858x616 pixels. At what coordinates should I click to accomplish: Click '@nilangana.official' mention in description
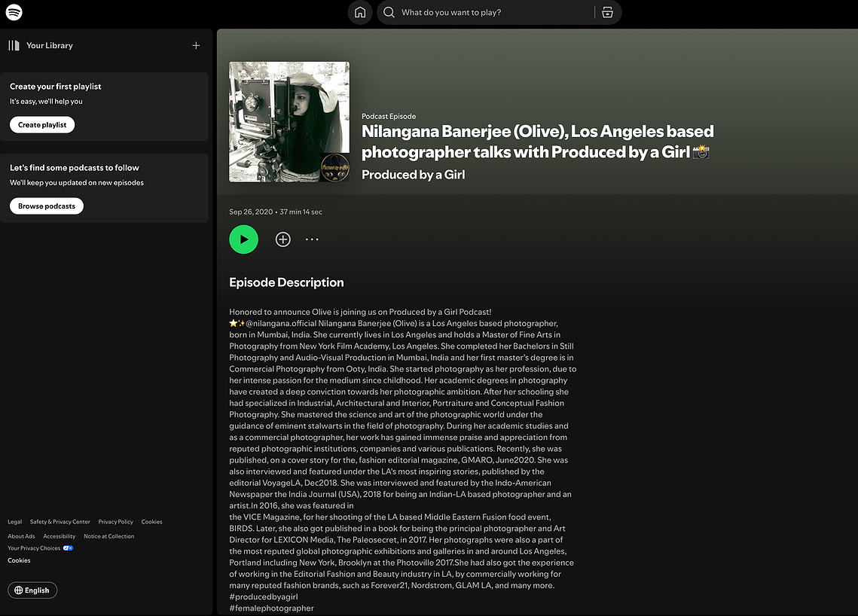click(x=281, y=323)
